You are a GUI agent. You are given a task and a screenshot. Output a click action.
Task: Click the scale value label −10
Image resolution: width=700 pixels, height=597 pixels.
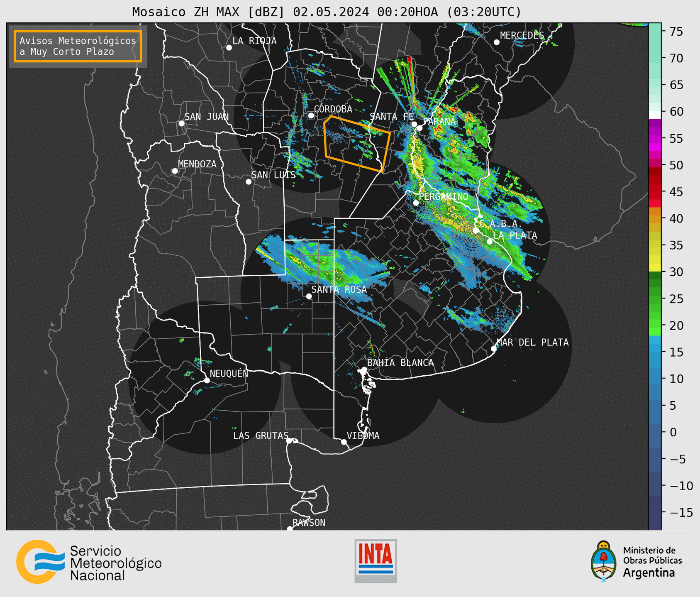pyautogui.click(x=682, y=486)
